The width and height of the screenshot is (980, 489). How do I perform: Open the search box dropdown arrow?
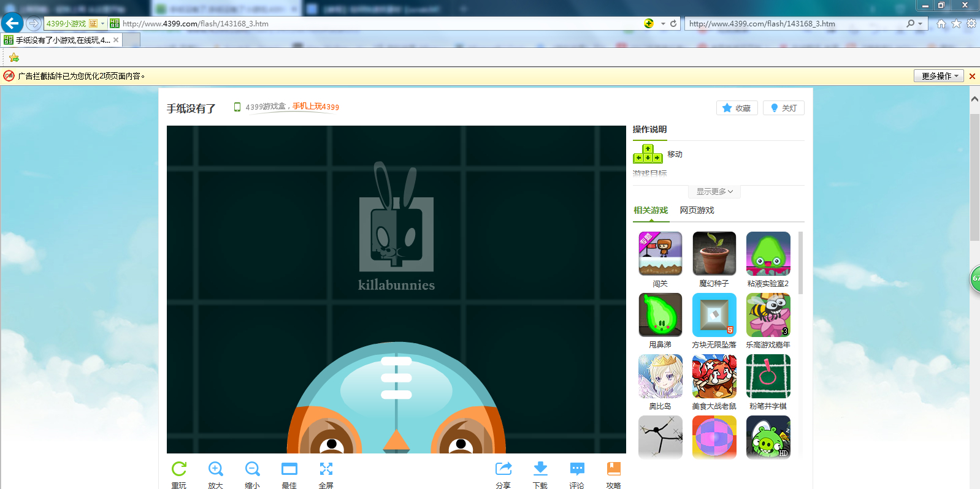(921, 23)
